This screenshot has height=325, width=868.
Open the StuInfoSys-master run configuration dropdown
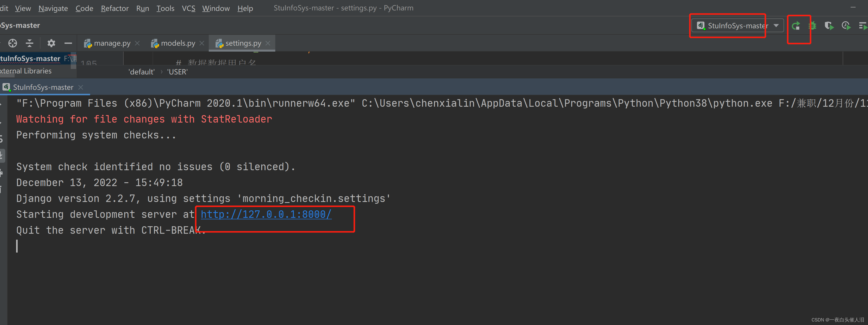pyautogui.click(x=738, y=26)
